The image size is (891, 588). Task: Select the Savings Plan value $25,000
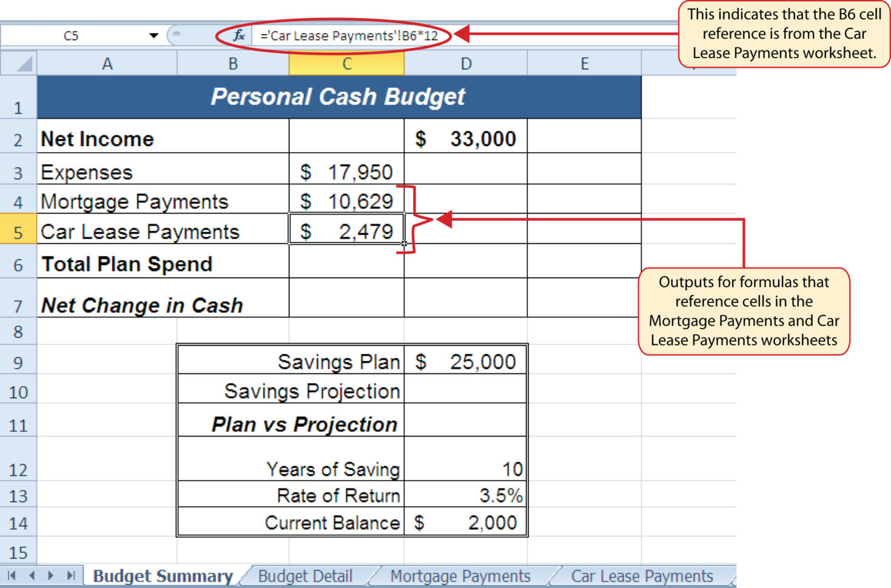coord(466,359)
